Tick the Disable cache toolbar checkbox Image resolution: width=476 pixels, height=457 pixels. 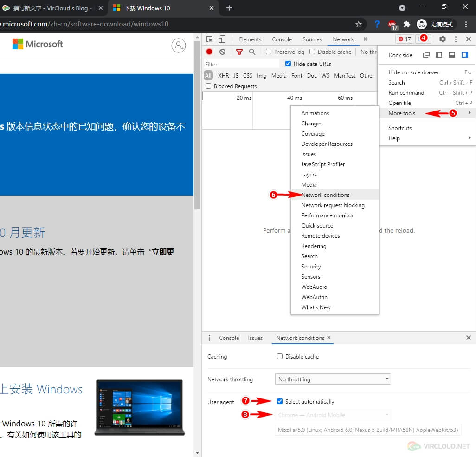(312, 52)
